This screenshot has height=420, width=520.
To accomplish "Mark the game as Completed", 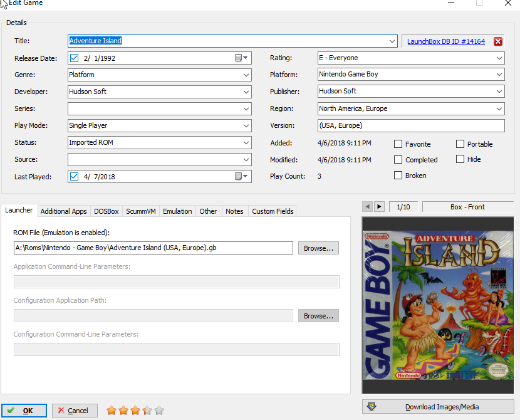I will [398, 160].
